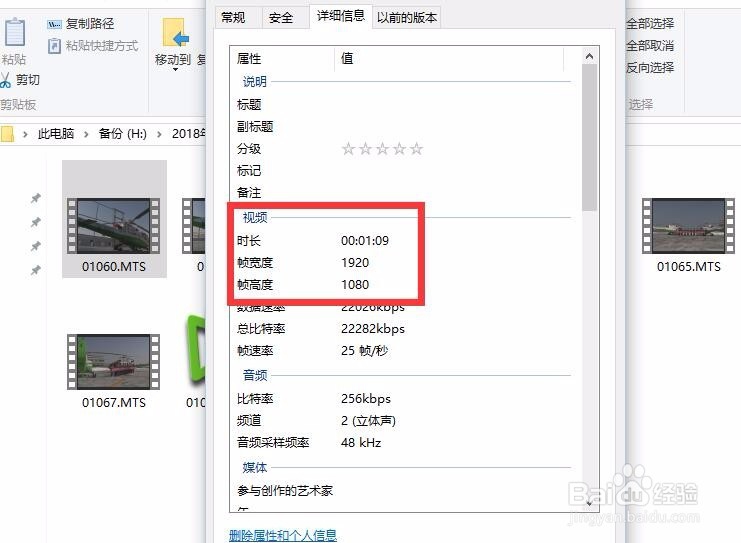Select the 01067.MTS video thumbnail

coord(113,362)
